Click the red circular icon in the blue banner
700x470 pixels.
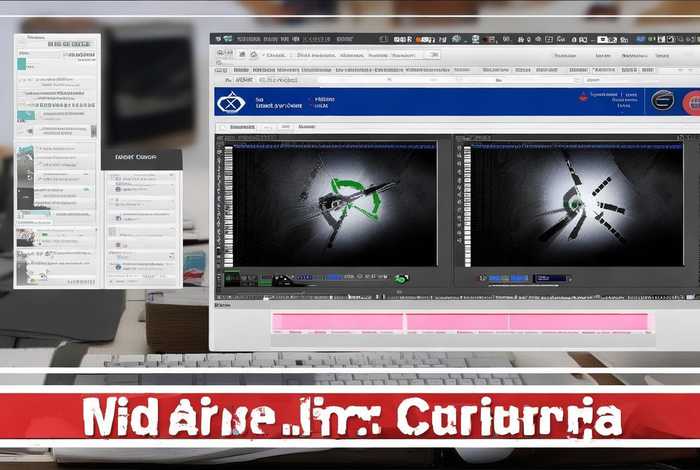click(690, 101)
